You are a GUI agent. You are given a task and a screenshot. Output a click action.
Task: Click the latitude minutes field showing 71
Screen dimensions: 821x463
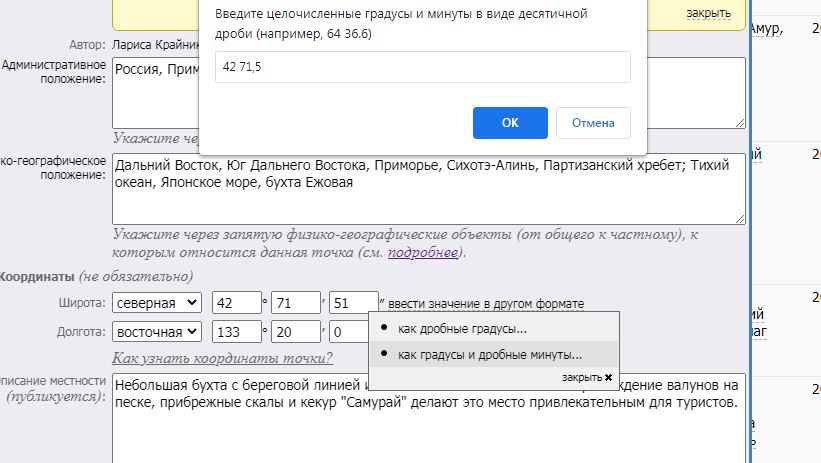coord(294,303)
